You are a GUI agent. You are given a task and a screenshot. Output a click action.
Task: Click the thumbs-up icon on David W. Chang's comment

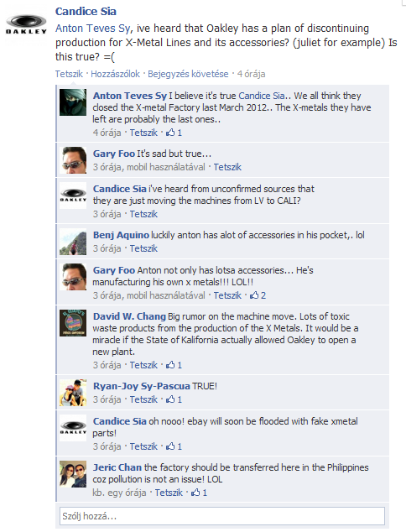click(170, 365)
